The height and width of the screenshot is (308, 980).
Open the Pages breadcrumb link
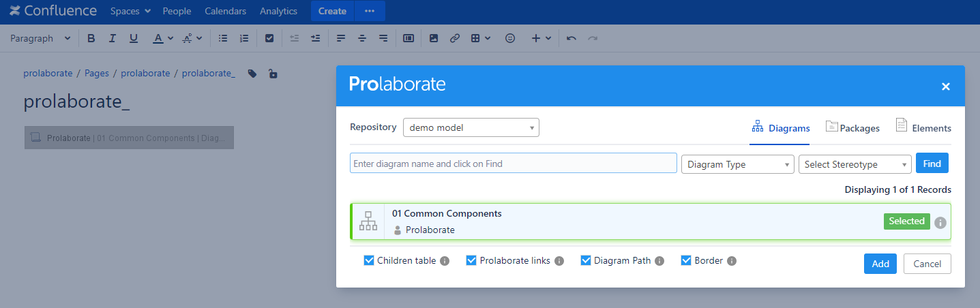[x=97, y=73]
